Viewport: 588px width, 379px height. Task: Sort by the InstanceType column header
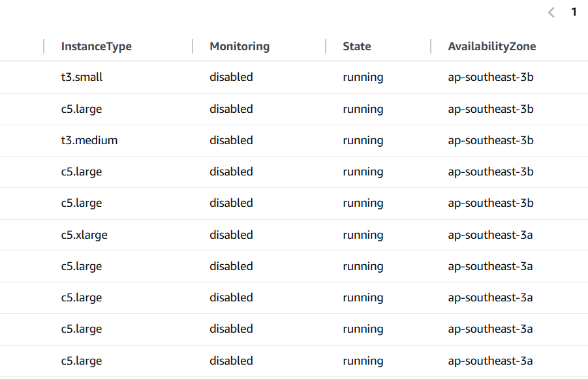pos(96,46)
